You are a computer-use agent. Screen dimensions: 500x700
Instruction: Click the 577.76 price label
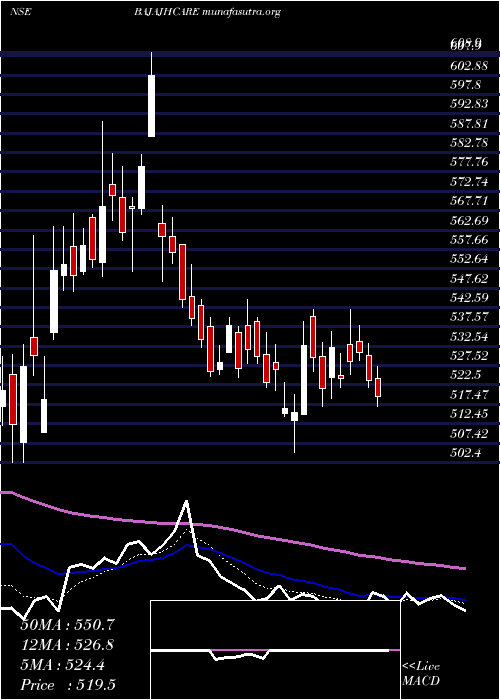(471, 162)
